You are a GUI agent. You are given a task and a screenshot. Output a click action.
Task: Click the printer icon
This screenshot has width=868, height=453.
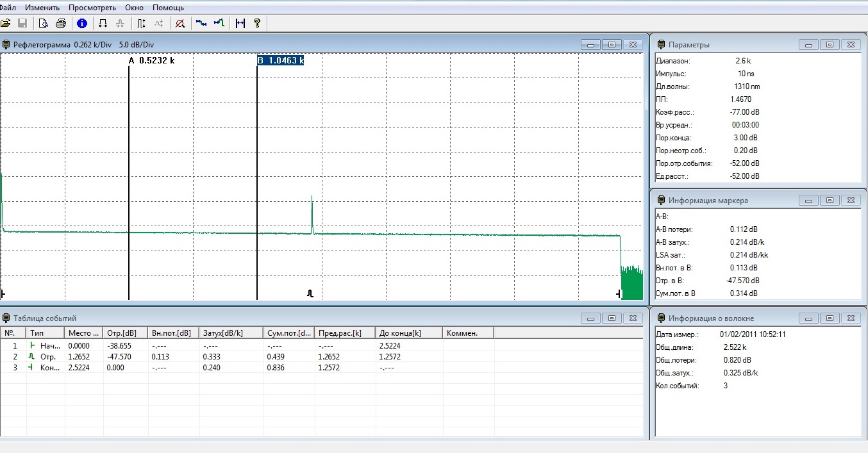click(61, 24)
